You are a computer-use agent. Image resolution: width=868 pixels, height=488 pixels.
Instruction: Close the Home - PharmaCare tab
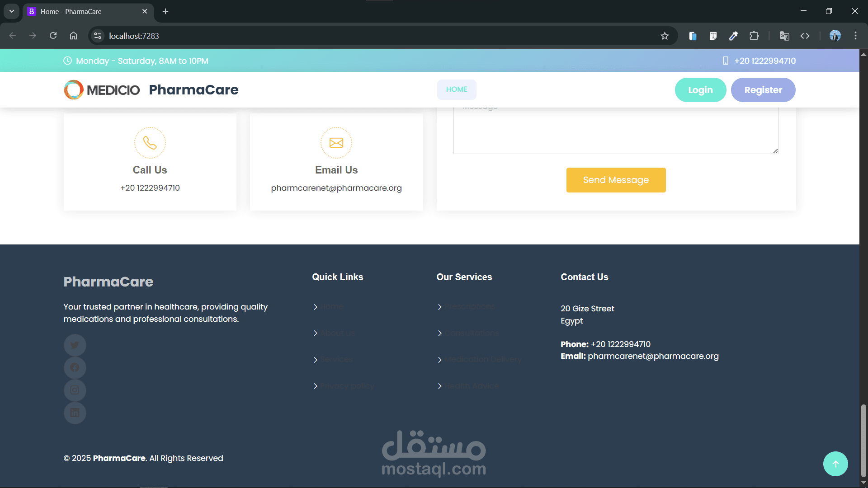[145, 11]
